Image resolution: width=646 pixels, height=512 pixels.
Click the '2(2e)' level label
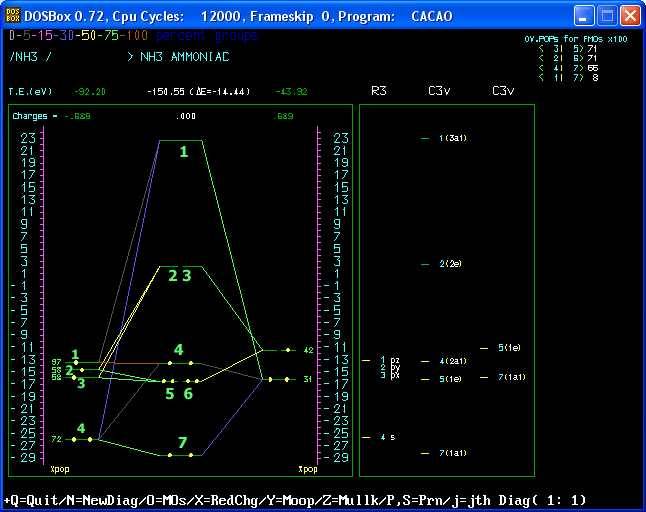tap(450, 264)
